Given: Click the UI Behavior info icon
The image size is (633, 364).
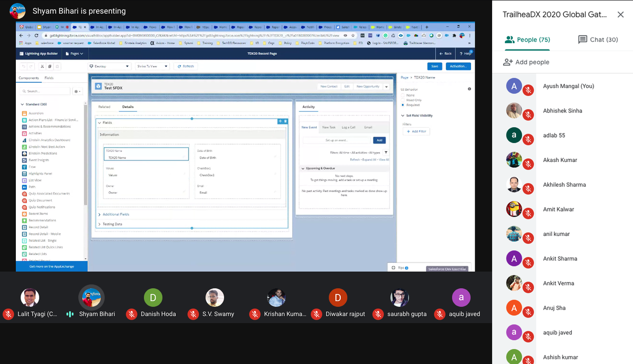Looking at the screenshot, I should 469,89.
